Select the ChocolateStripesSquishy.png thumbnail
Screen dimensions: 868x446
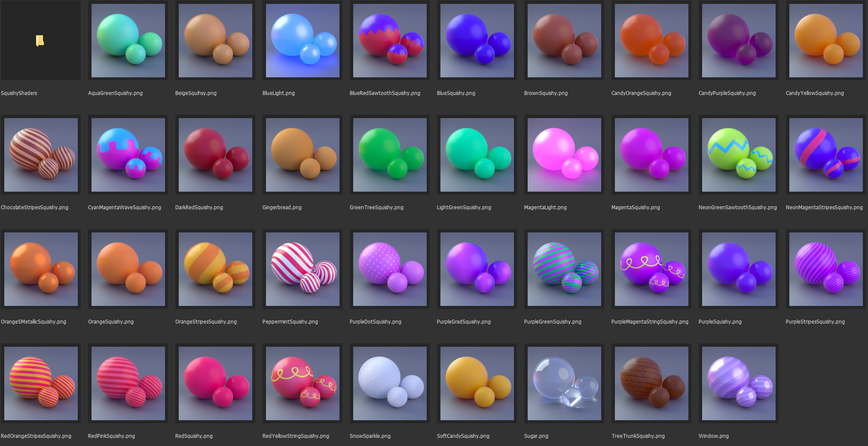click(41, 155)
